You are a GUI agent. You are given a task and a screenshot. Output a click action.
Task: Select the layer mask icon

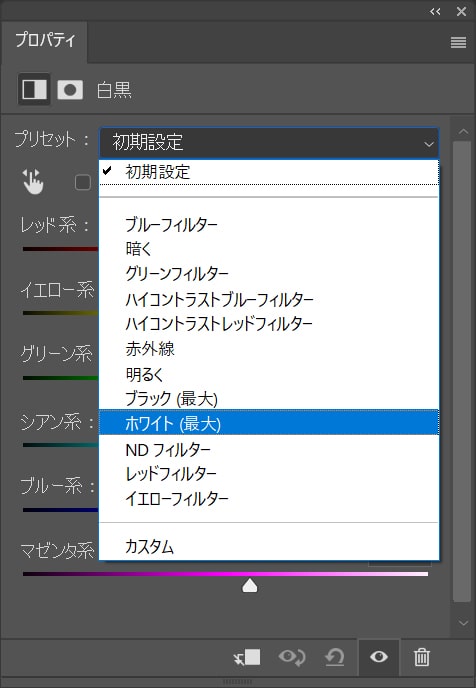click(70, 90)
